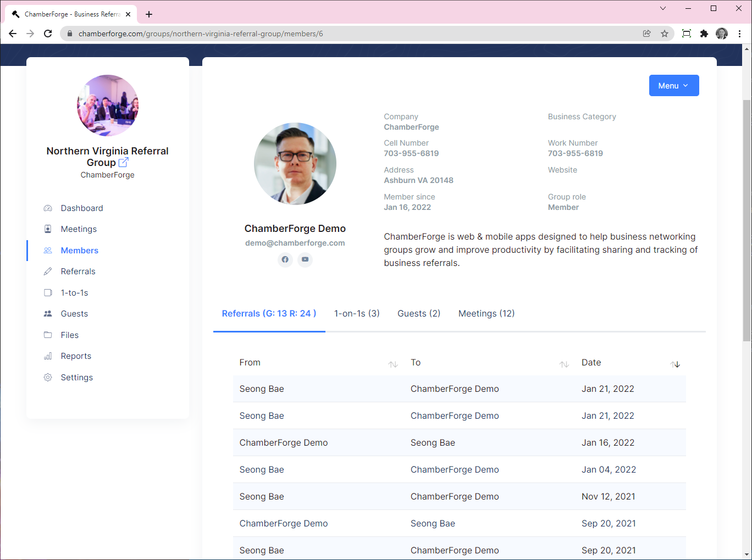Switch to the Meetings (12) tab

tap(486, 313)
